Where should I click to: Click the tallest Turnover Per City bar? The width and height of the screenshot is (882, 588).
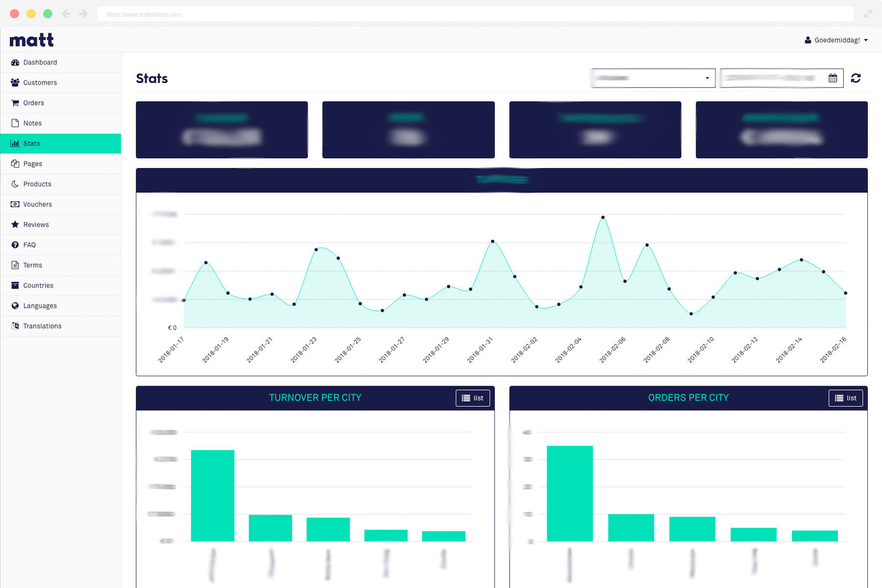(213, 495)
